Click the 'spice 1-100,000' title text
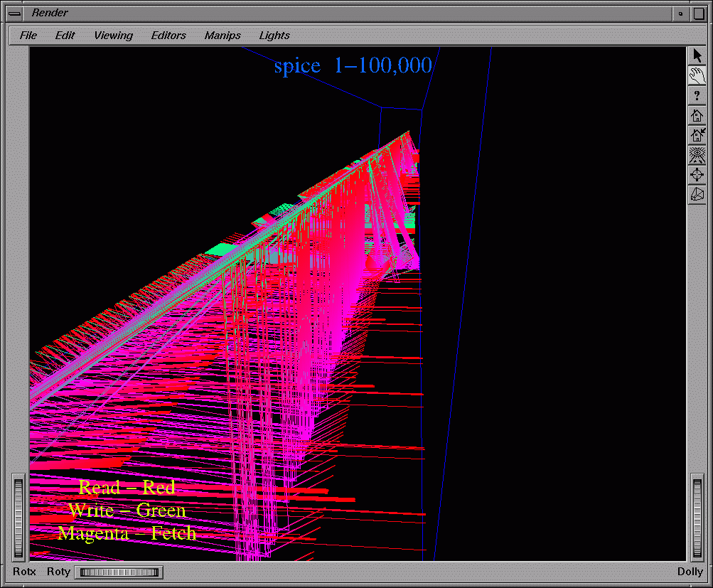The width and height of the screenshot is (713, 588). [353, 65]
